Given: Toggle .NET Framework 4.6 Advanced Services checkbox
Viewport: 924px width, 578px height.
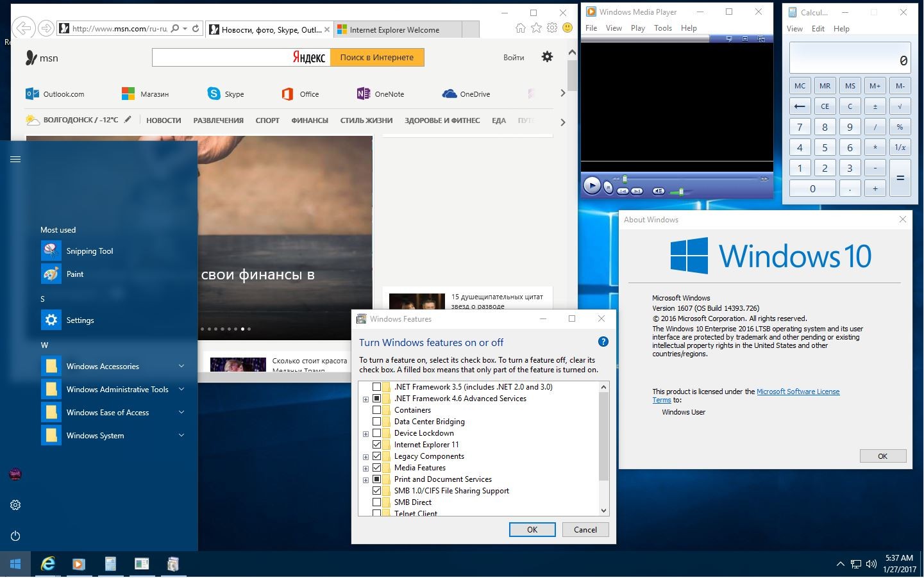Looking at the screenshot, I should click(376, 399).
